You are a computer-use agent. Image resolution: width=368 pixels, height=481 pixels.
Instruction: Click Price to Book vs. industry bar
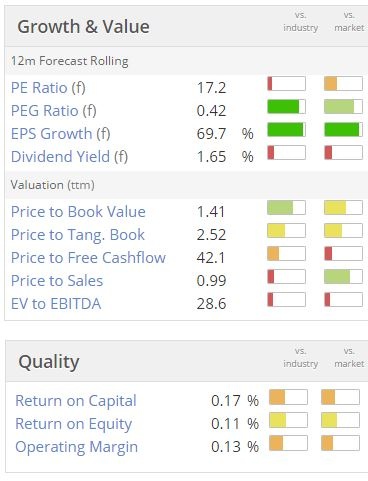click(x=286, y=208)
